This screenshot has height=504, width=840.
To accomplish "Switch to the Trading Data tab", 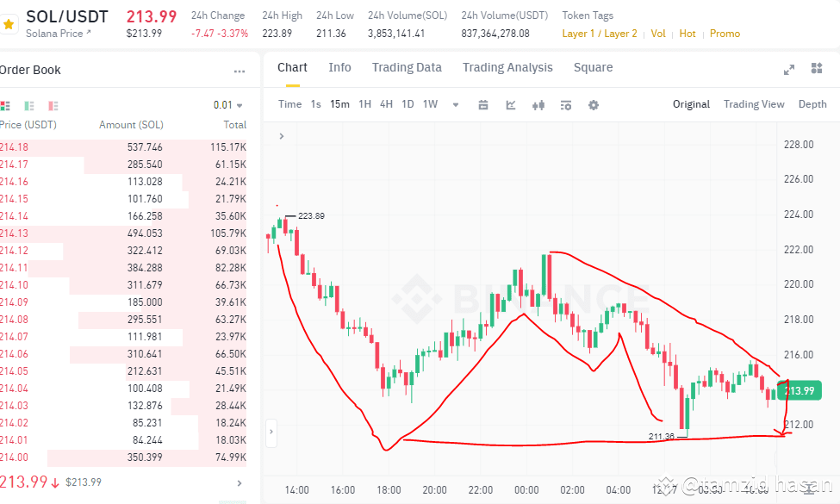I will pyautogui.click(x=407, y=67).
